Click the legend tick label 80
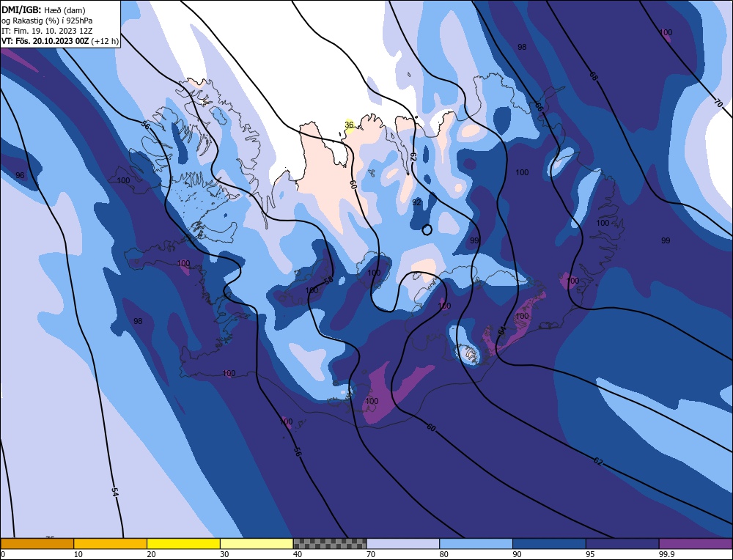The height and width of the screenshot is (560, 733). 443,555
